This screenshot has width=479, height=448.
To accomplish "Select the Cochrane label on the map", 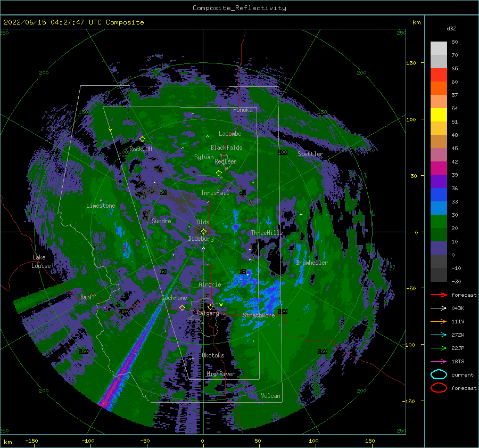I will (174, 298).
